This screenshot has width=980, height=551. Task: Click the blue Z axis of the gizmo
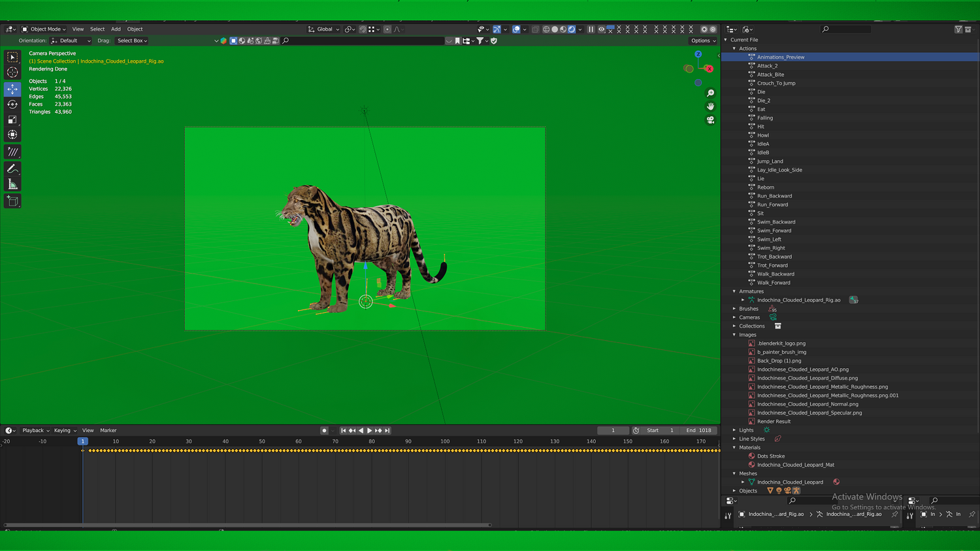(x=698, y=54)
